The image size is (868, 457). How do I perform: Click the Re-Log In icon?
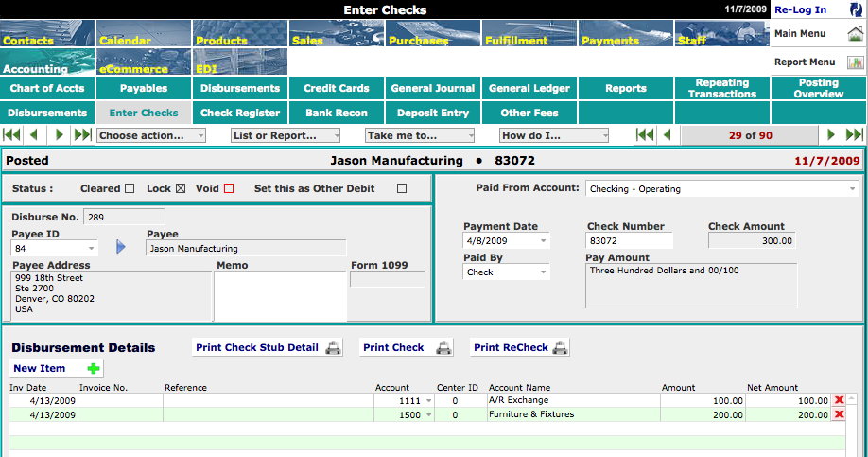(857, 9)
